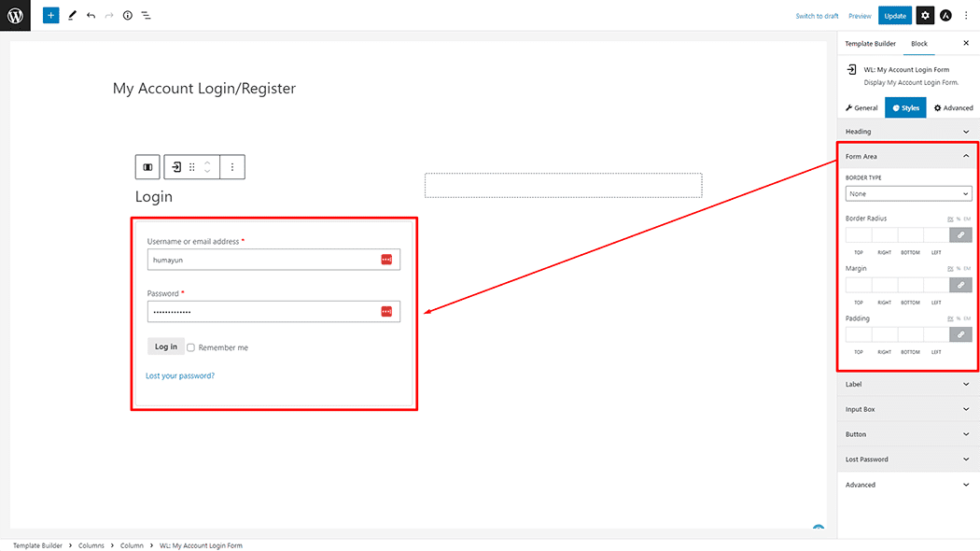The width and height of the screenshot is (980, 551).
Task: Open the Border Type dropdown
Action: [908, 193]
